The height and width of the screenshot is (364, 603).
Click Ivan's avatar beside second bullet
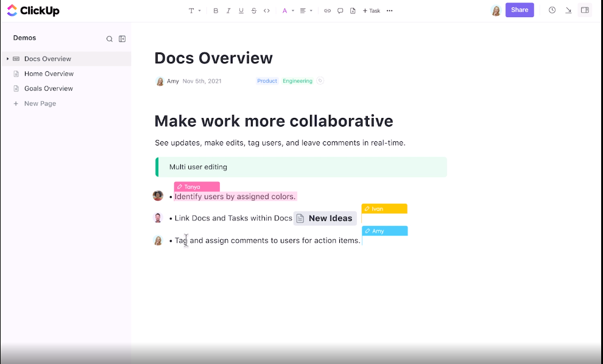158,217
